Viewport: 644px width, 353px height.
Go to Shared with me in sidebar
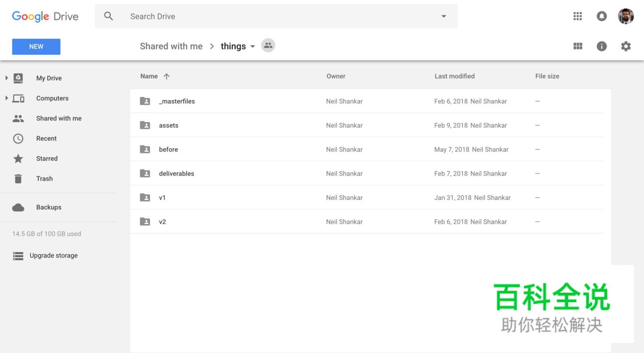59,118
